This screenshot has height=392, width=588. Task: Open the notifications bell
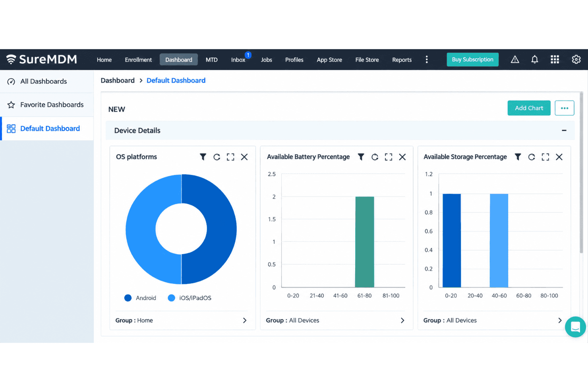click(535, 60)
